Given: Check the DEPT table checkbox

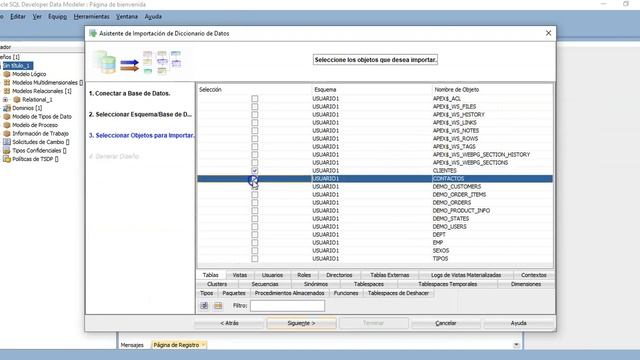Looking at the screenshot, I should point(255,235).
